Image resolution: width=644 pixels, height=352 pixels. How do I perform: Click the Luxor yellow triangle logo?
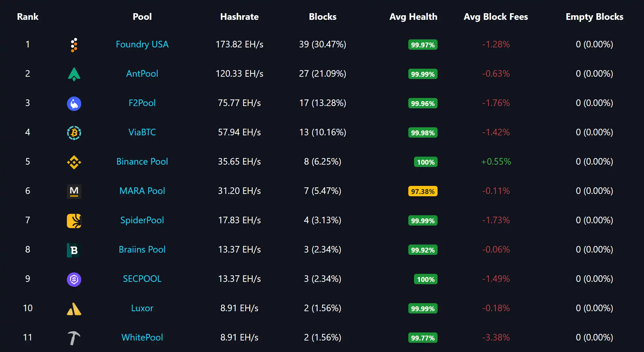74,309
